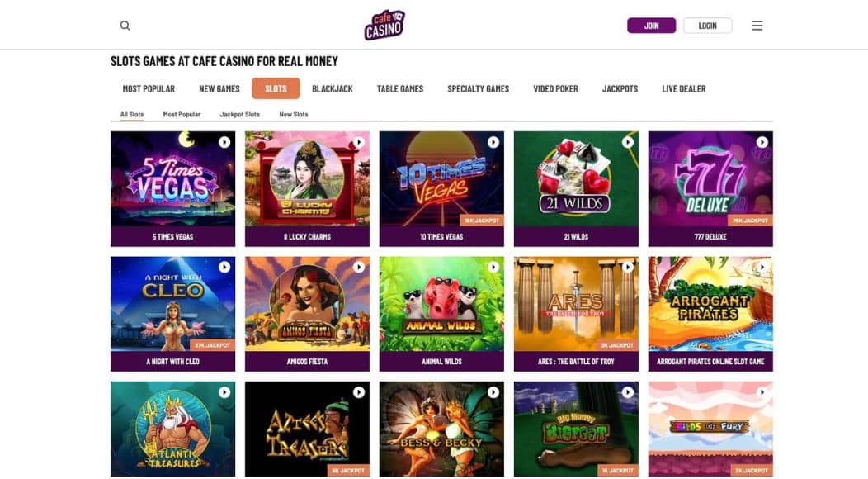Open the New Games tab
Viewport: 868px width, 479px height.
pos(219,88)
